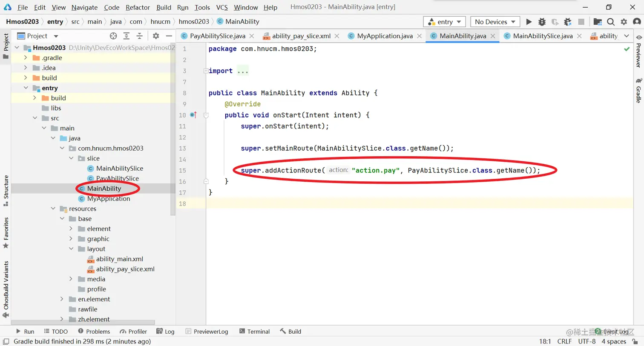
Task: Click the Project tree horizontal scrollbar
Action: pyautogui.click(x=83, y=323)
